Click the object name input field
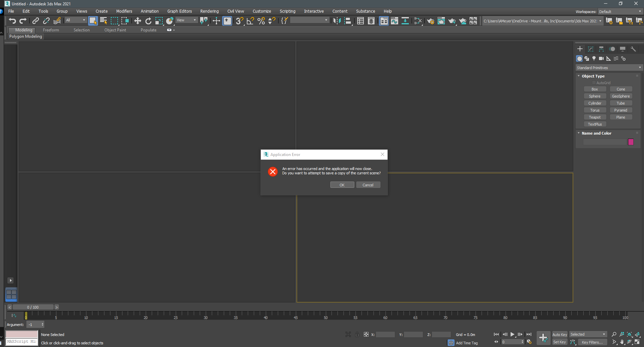644x347 pixels. pyautogui.click(x=605, y=142)
